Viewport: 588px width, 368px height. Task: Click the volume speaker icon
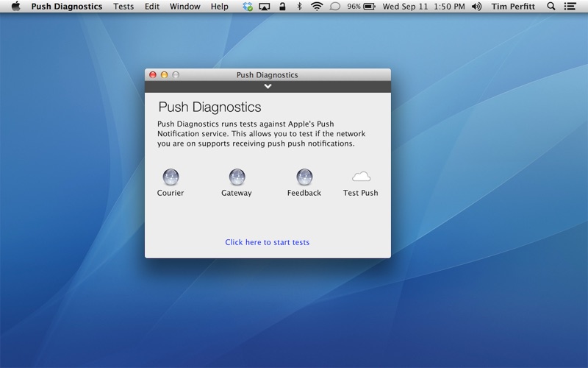pos(476,7)
